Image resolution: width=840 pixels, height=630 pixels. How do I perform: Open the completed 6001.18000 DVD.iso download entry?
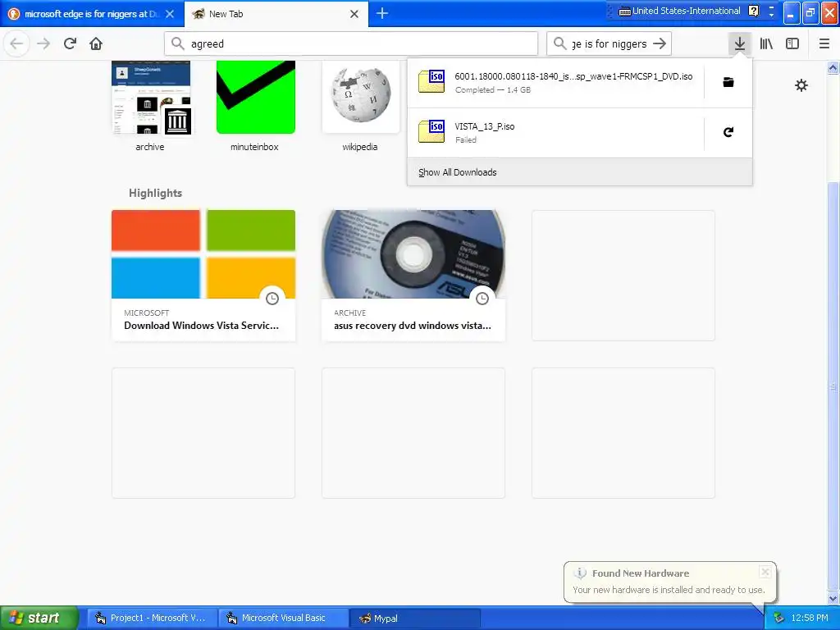coord(555,83)
